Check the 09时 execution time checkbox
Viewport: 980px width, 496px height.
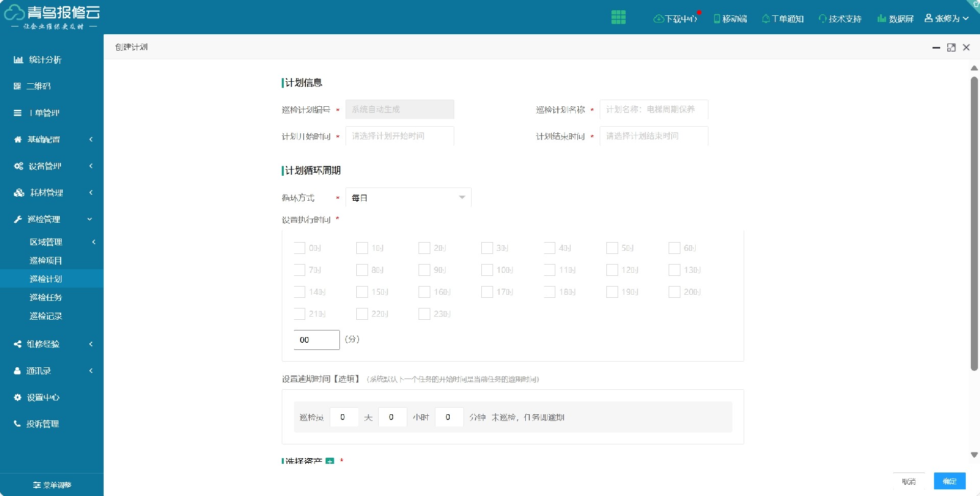(x=424, y=270)
